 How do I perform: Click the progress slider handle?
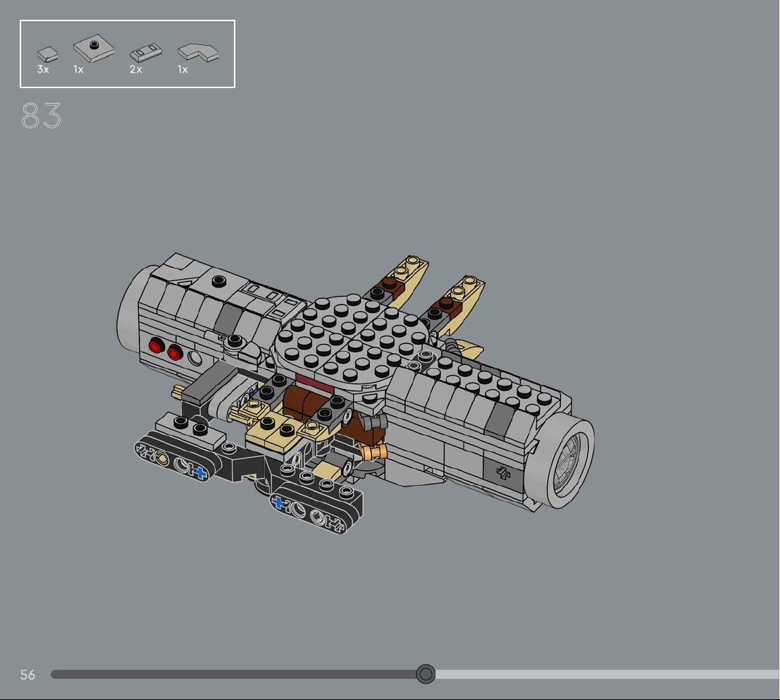click(x=426, y=674)
